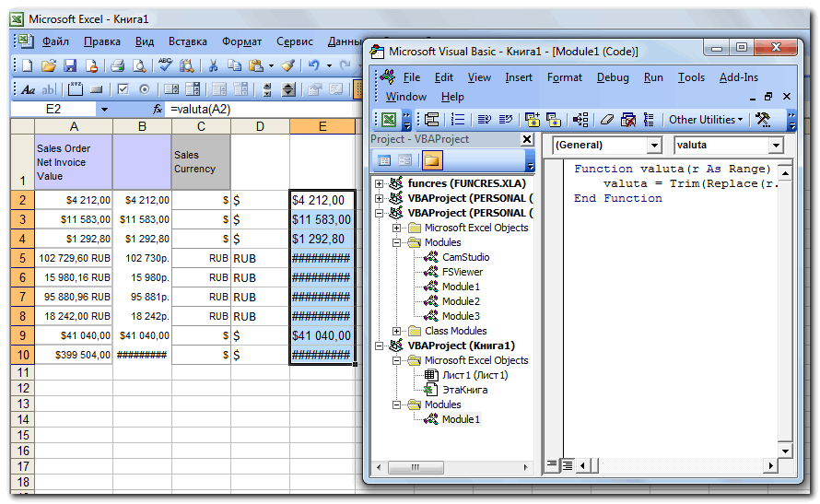Expand the funcres (FUNCRES.XLA) project node
Viewport: 820px width, 504px height.
coord(380,183)
